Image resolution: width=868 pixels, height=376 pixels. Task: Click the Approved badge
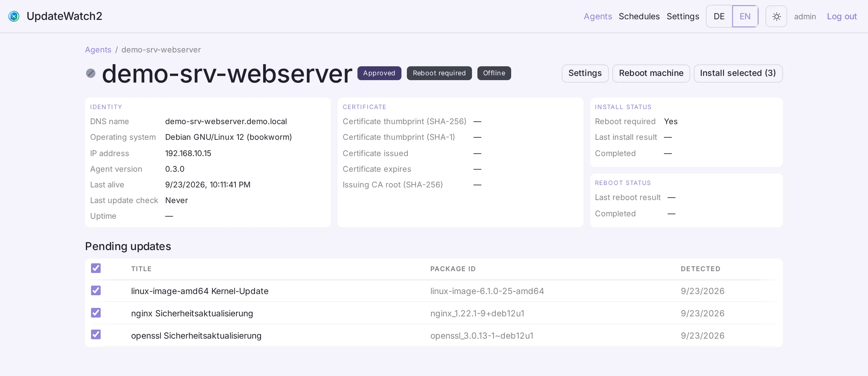(x=379, y=73)
